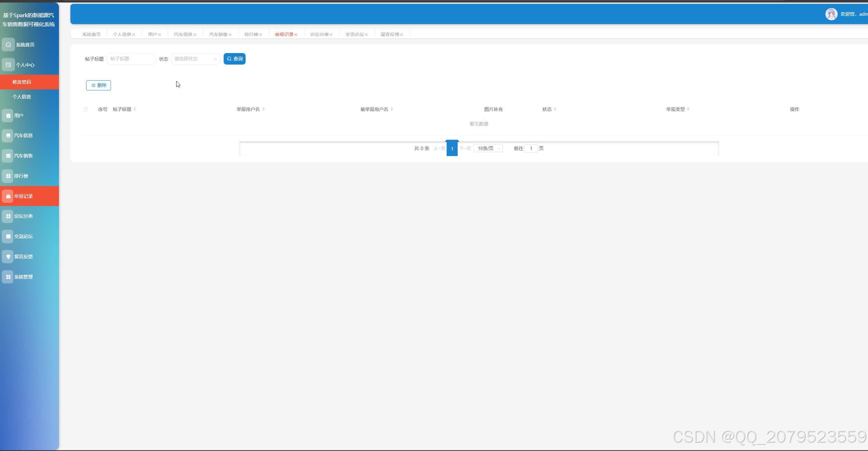The width and height of the screenshot is (868, 451).
Task: Toggle the select-all checkbox in table header
Action: pyautogui.click(x=85, y=109)
